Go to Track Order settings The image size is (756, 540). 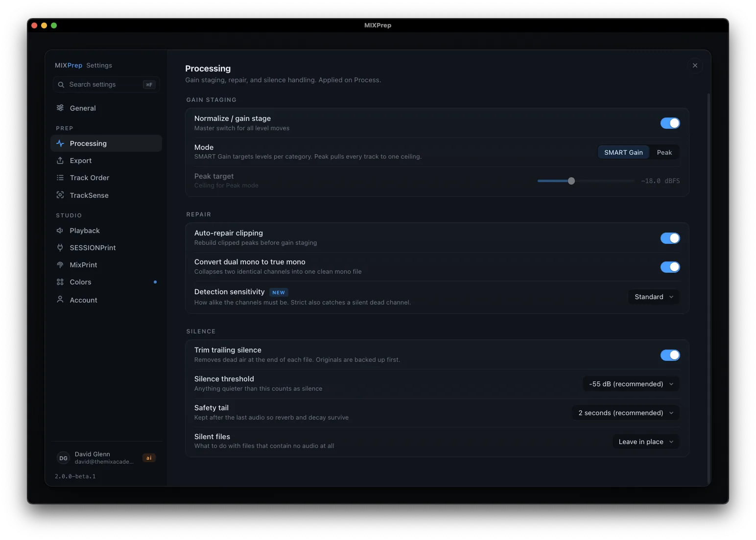106,178
